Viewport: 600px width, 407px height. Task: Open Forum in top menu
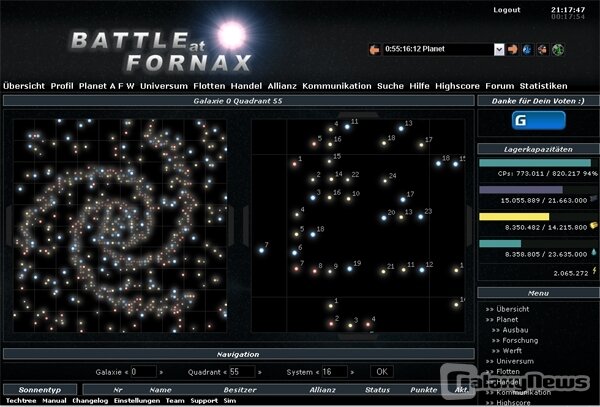pos(499,86)
